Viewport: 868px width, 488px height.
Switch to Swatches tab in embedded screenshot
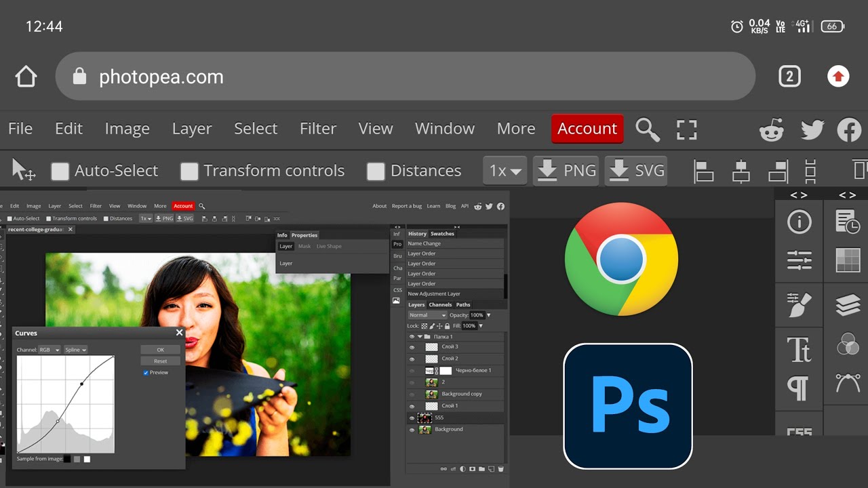pyautogui.click(x=442, y=234)
